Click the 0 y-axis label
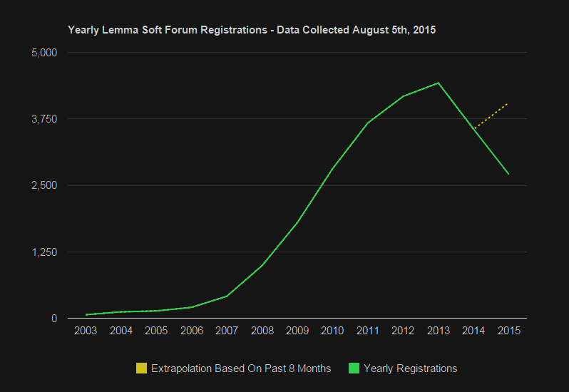This screenshot has height=392, width=569. pyautogui.click(x=54, y=319)
